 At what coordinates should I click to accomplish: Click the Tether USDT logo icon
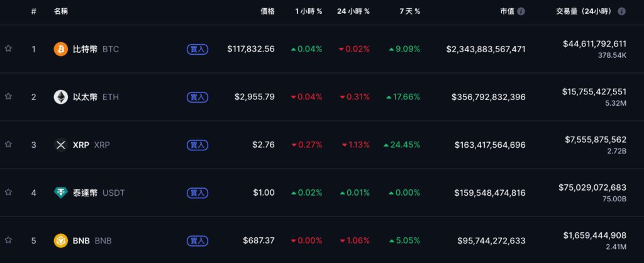(x=61, y=193)
